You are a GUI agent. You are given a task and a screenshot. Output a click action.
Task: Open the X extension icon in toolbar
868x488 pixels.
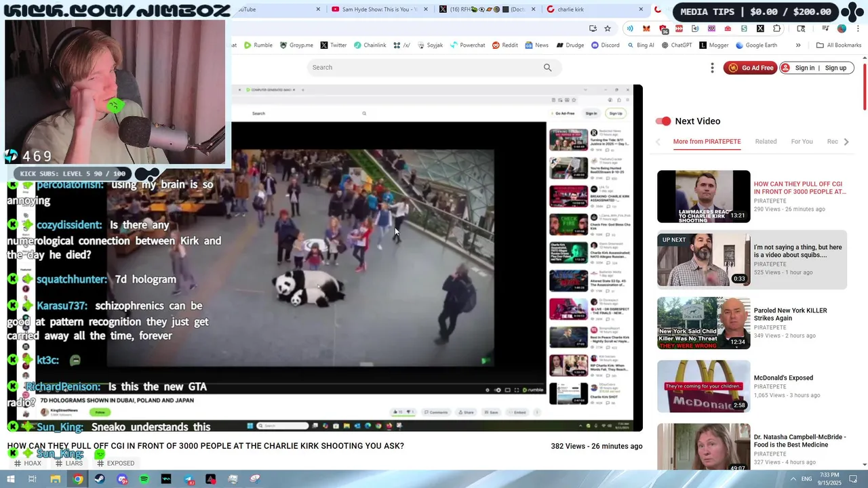[x=760, y=28]
